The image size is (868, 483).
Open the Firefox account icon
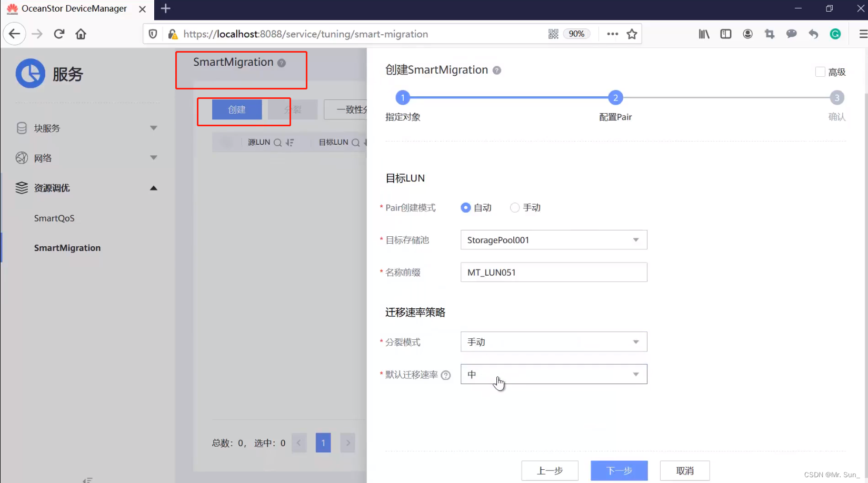(747, 34)
